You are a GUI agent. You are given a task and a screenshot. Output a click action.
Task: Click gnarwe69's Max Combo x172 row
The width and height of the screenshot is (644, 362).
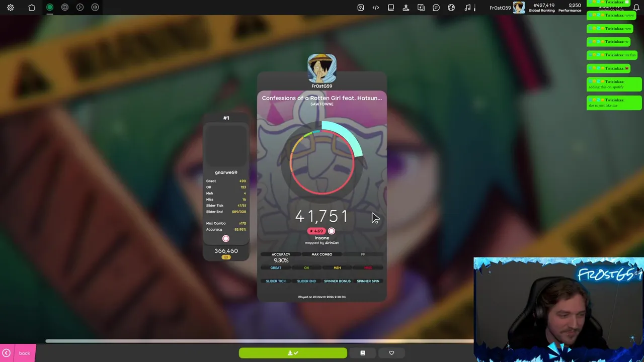point(226,223)
